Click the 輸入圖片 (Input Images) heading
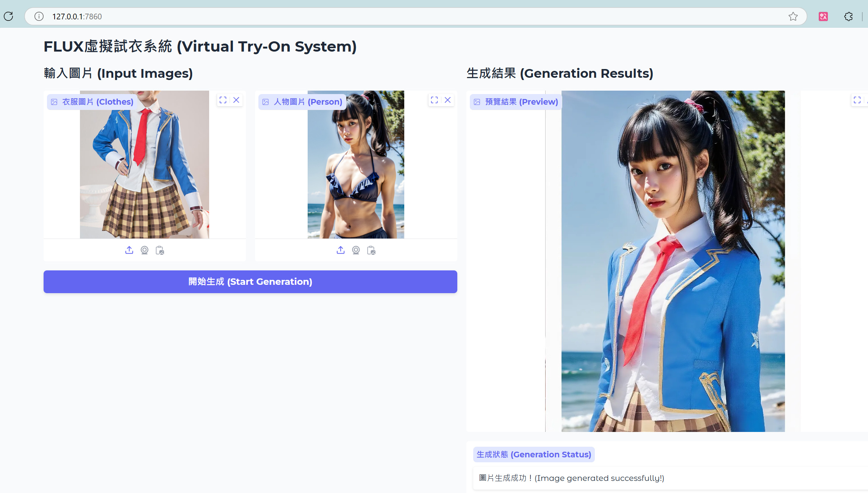This screenshot has height=493, width=868. (x=118, y=73)
